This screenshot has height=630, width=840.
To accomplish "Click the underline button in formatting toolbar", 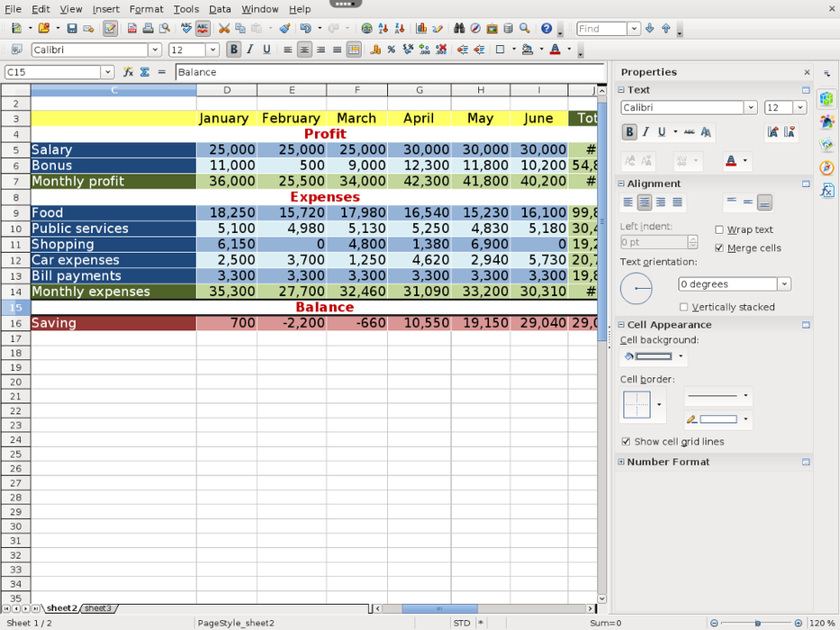I will 266,49.
